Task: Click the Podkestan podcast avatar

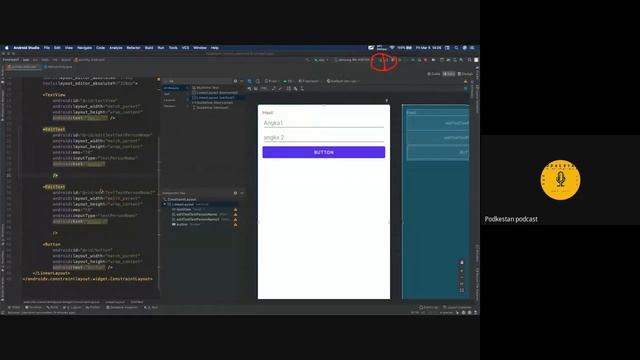Action: click(x=560, y=180)
